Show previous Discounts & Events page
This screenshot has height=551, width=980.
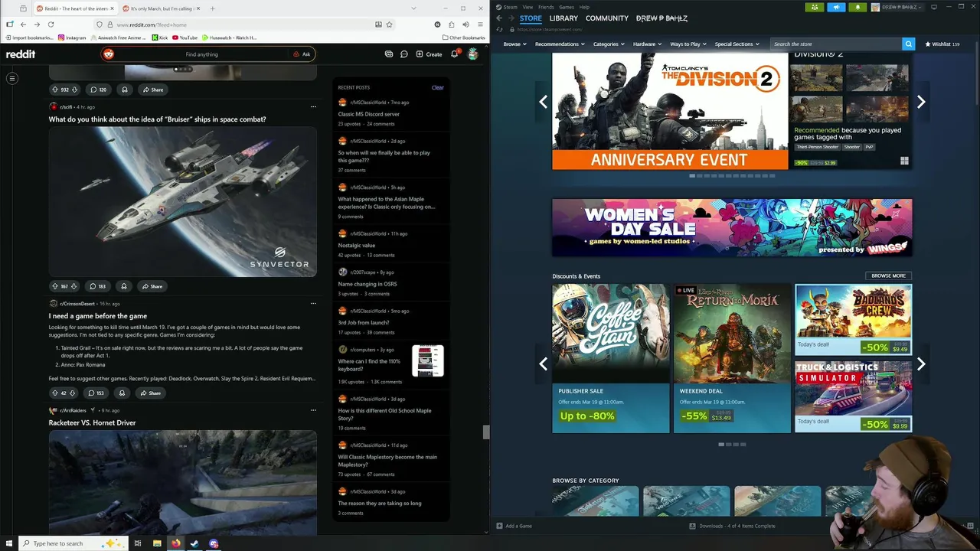click(543, 364)
